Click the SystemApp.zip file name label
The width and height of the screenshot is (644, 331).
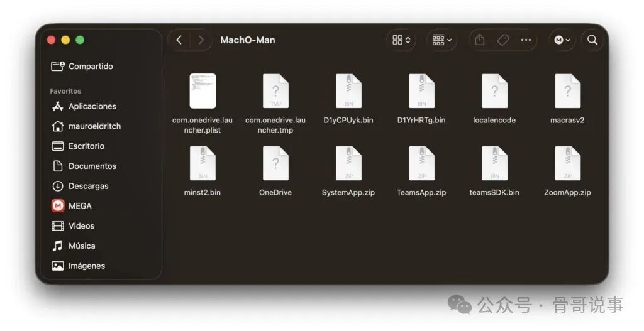pyautogui.click(x=348, y=192)
